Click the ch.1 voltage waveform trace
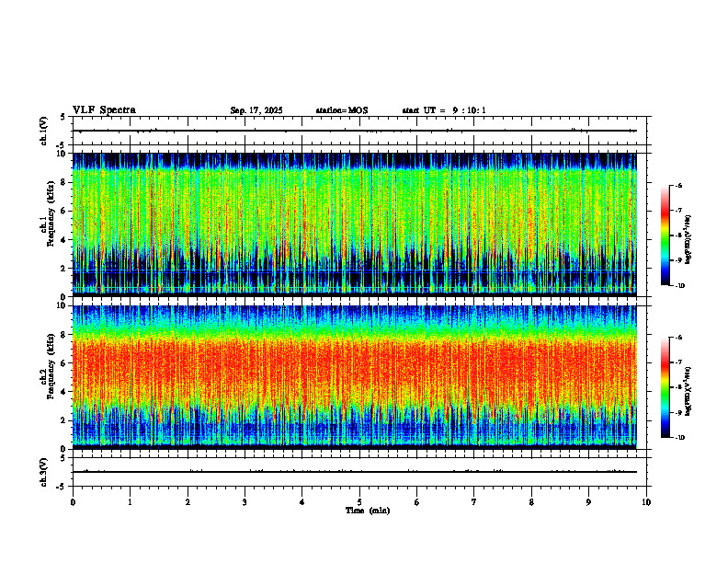The height and width of the screenshot is (563, 728). (x=355, y=131)
